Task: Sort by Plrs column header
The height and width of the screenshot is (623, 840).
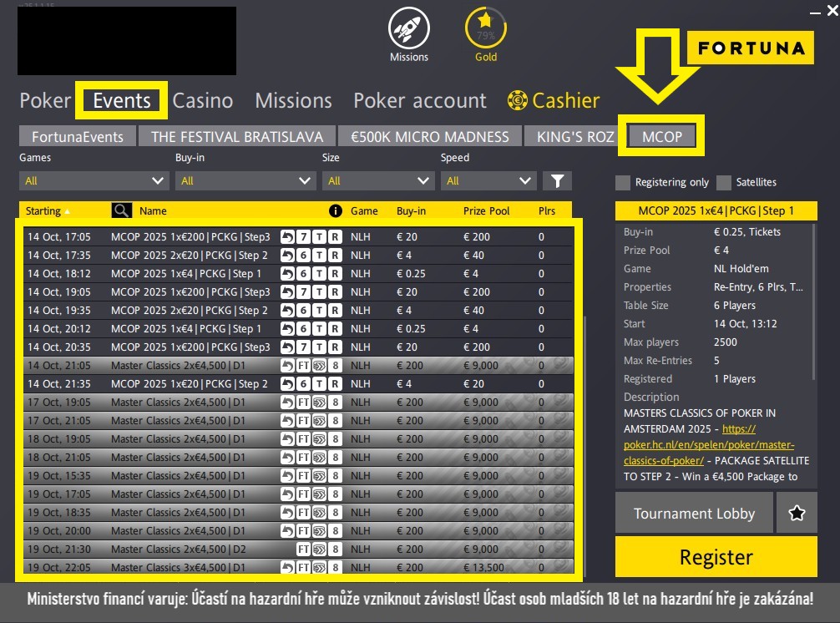Action: (x=546, y=210)
